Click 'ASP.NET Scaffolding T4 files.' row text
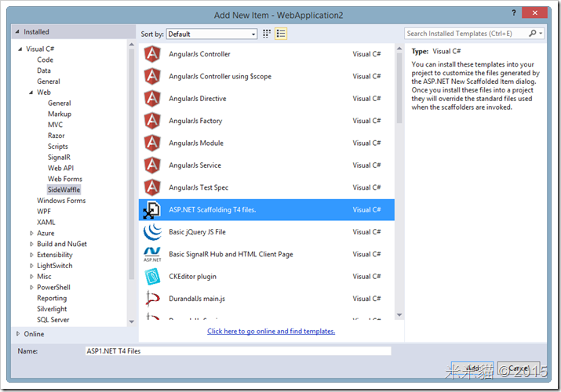 [x=213, y=210]
